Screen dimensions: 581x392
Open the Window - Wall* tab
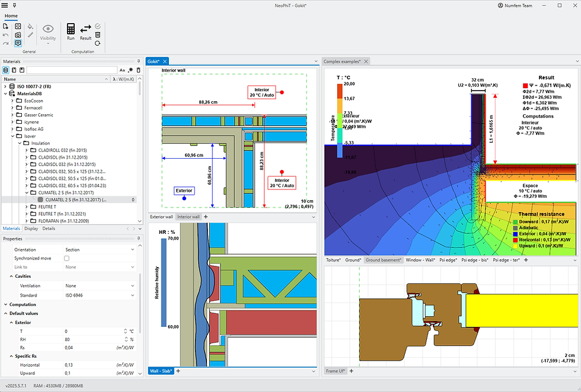coord(420,260)
